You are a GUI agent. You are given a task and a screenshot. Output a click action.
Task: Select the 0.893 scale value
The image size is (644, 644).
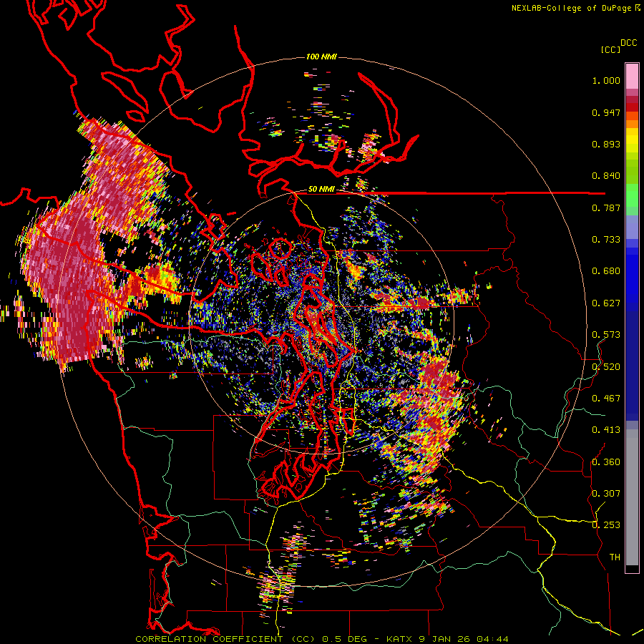pos(606,144)
